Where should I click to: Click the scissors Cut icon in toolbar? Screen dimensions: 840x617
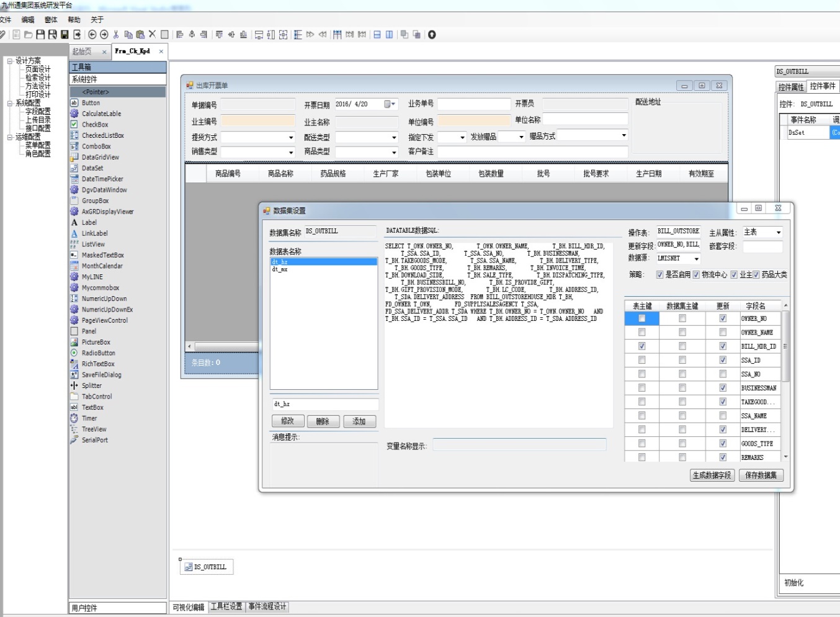point(116,35)
